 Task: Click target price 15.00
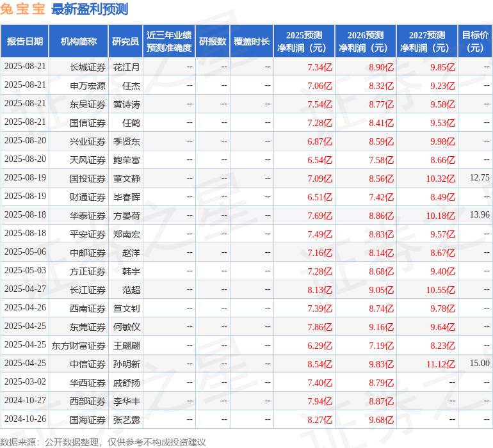pos(480,363)
